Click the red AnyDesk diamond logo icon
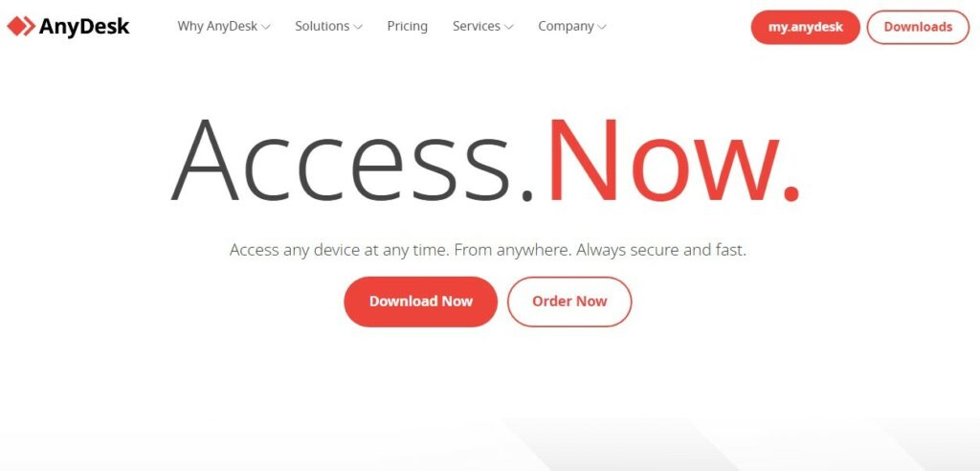The width and height of the screenshot is (980, 471). click(x=21, y=26)
